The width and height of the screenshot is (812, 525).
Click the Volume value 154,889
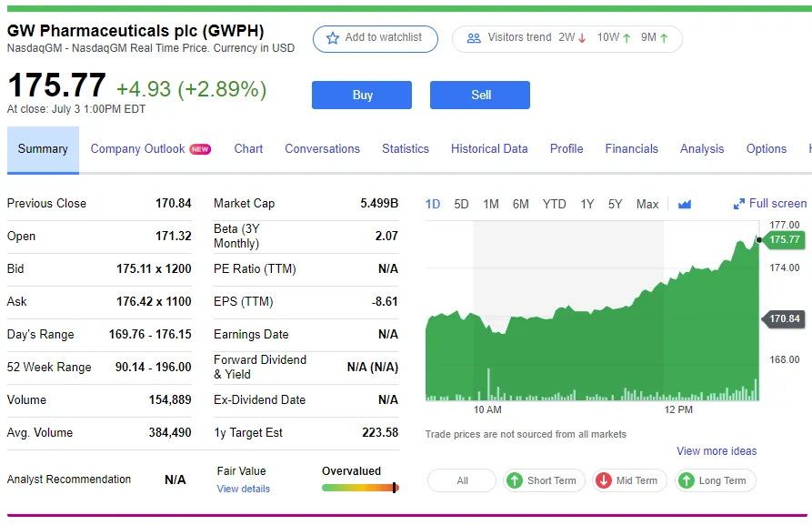[170, 399]
